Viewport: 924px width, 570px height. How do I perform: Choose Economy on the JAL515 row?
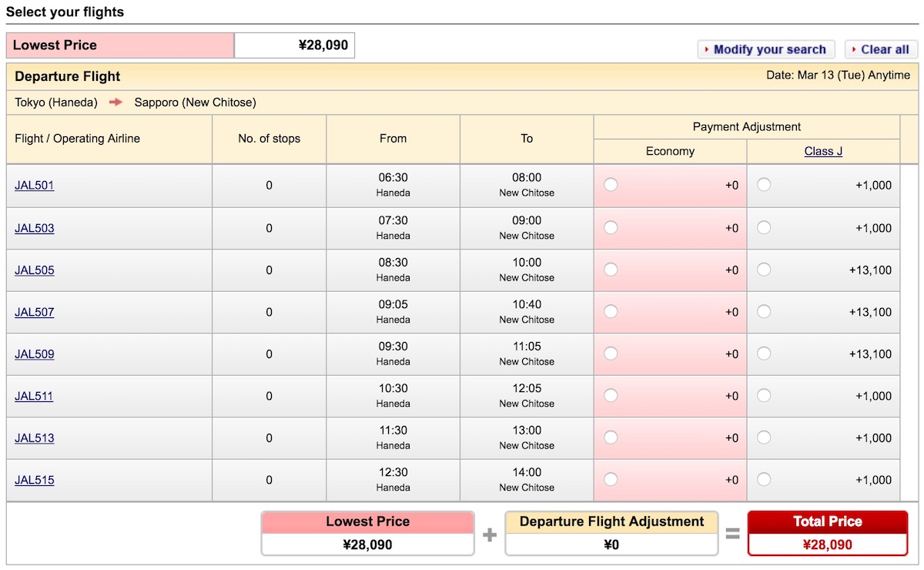point(611,480)
